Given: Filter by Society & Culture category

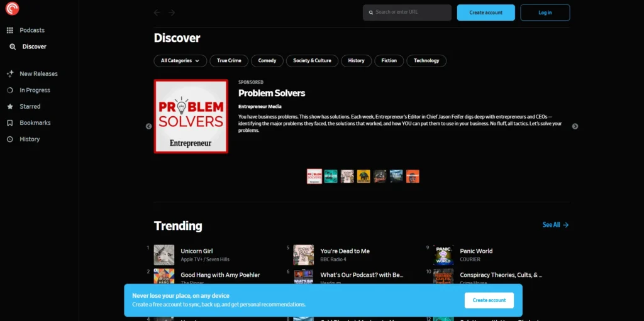Looking at the screenshot, I should click(312, 61).
